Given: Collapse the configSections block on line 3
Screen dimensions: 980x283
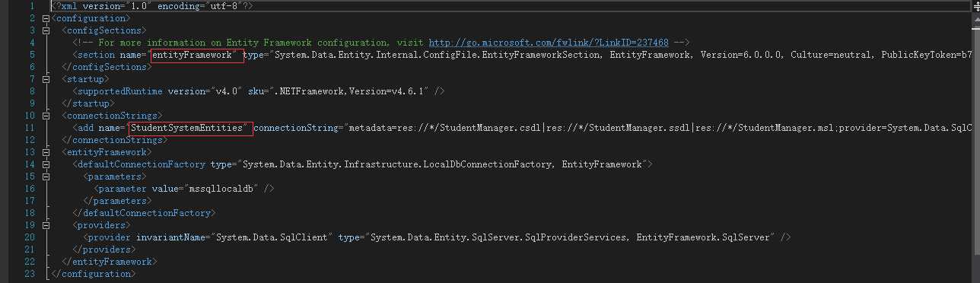Looking at the screenshot, I should (x=47, y=30).
